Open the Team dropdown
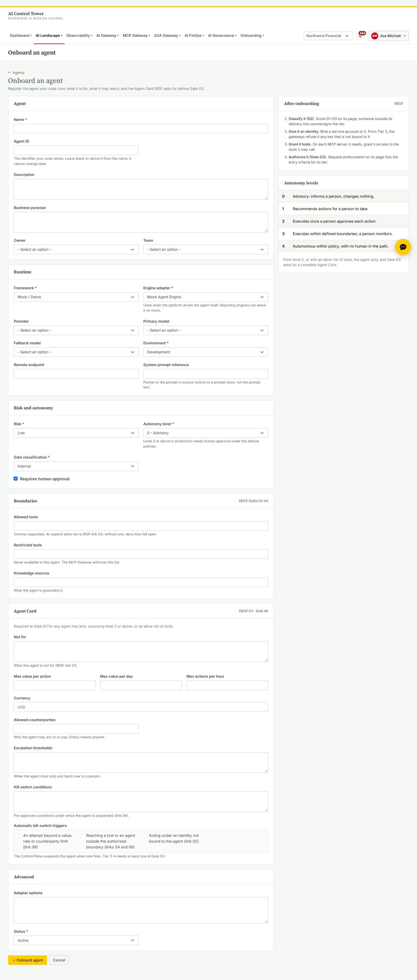417x980 pixels. [x=206, y=250]
